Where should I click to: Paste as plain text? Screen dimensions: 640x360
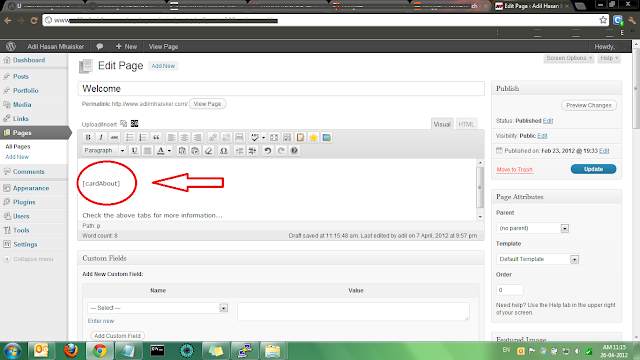(x=182, y=151)
